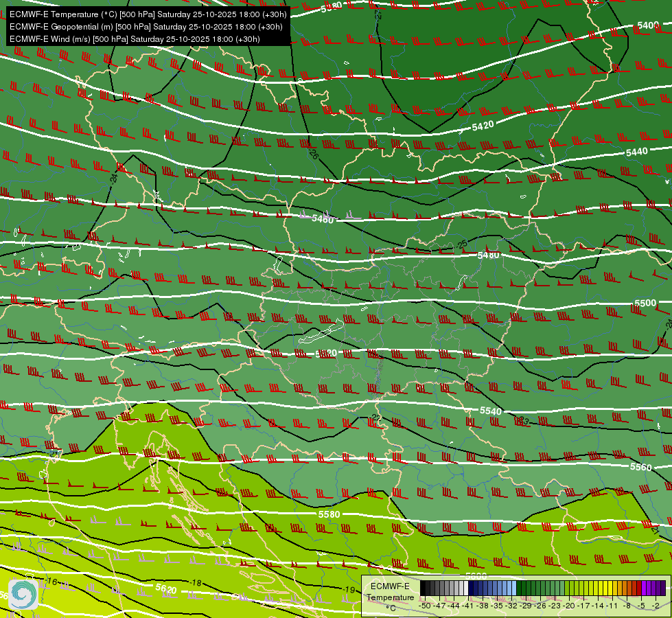Screen dimensions: 672x618
Task: Click the -11 tick label on the legend
Action: click(x=612, y=606)
